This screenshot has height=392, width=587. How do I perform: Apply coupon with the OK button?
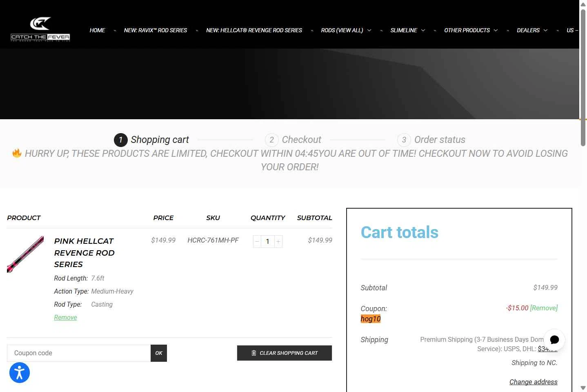[x=159, y=353]
